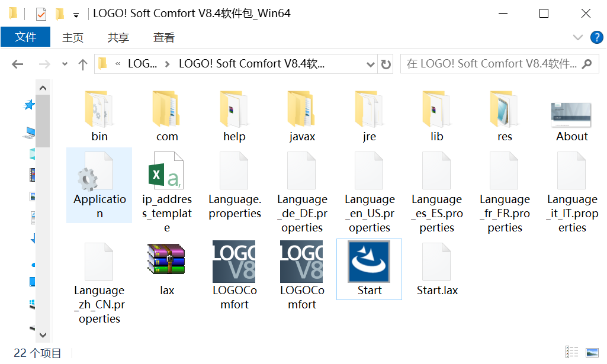This screenshot has height=364, width=607.
Task: Open the 共享 ribbon tab
Action: [x=118, y=37]
